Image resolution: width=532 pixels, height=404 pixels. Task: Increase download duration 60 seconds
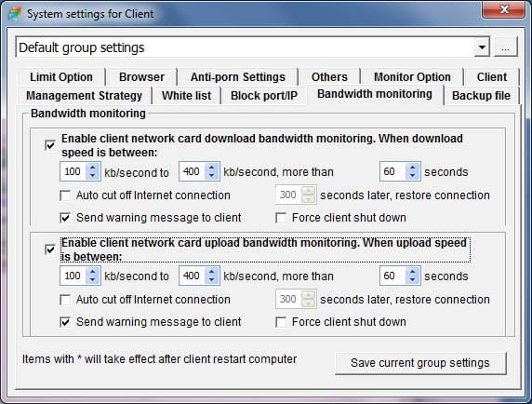[412, 167]
